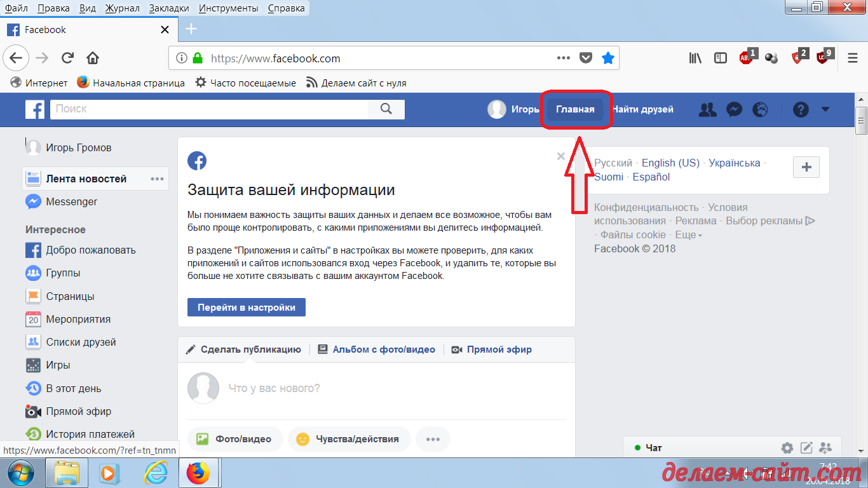Open Лента новостей in sidebar

pyautogui.click(x=86, y=179)
